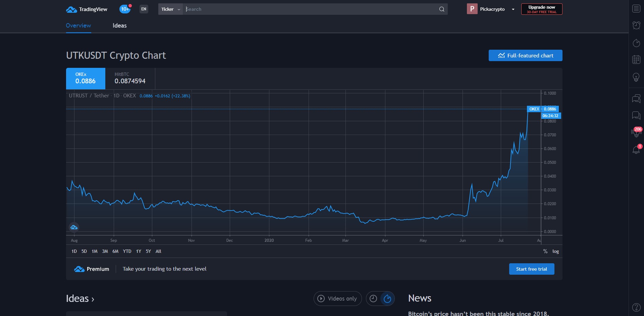The width and height of the screenshot is (644, 316).
Task: Select the HitBTC exchange tab
Action: pos(130,79)
